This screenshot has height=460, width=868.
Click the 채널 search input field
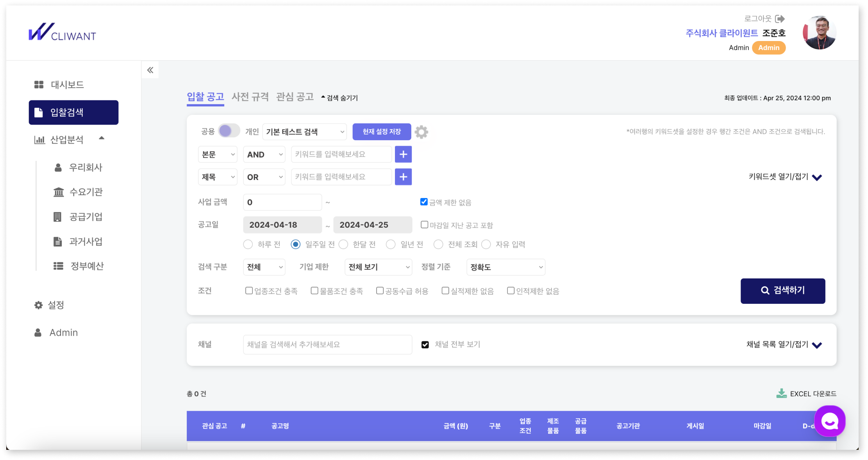tap(327, 344)
